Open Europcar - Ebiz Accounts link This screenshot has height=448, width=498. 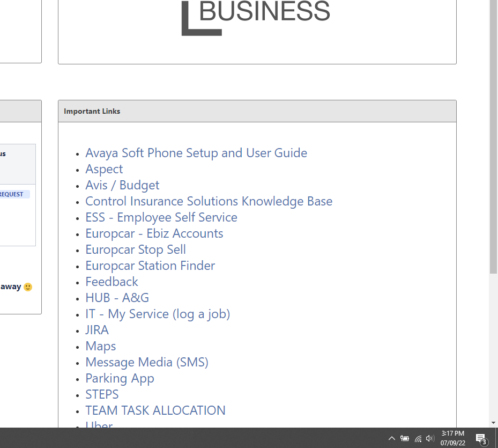point(154,233)
